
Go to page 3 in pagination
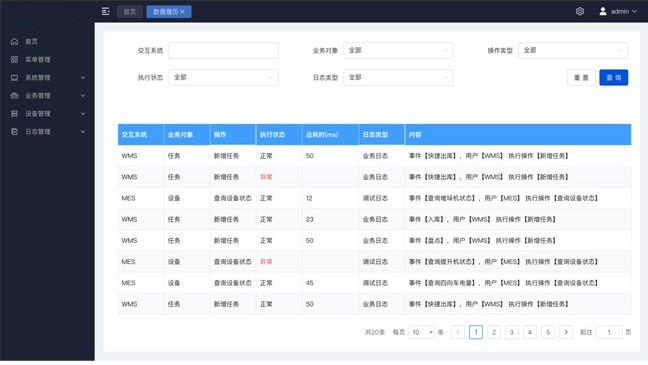click(x=512, y=332)
